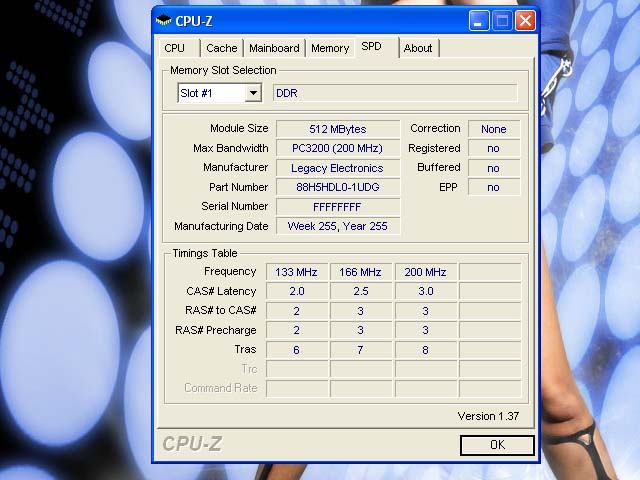
Task: Click Tras value 8
Action: click(x=426, y=350)
